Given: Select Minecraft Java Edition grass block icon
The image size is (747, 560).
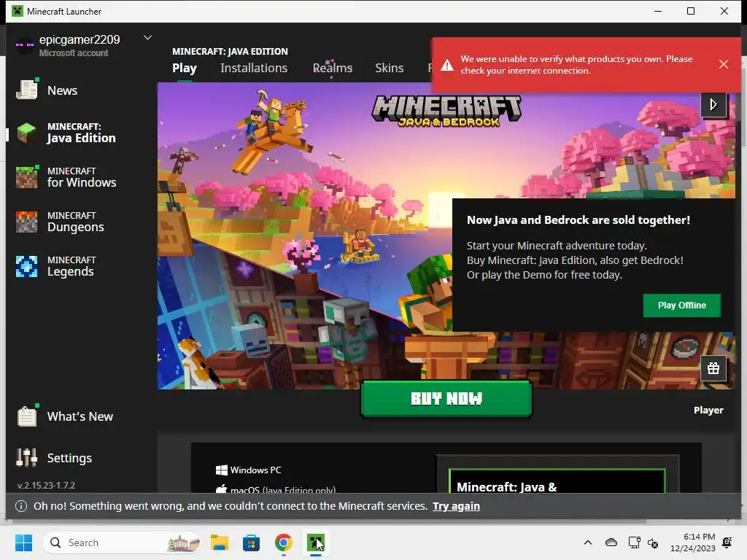Looking at the screenshot, I should [x=26, y=133].
